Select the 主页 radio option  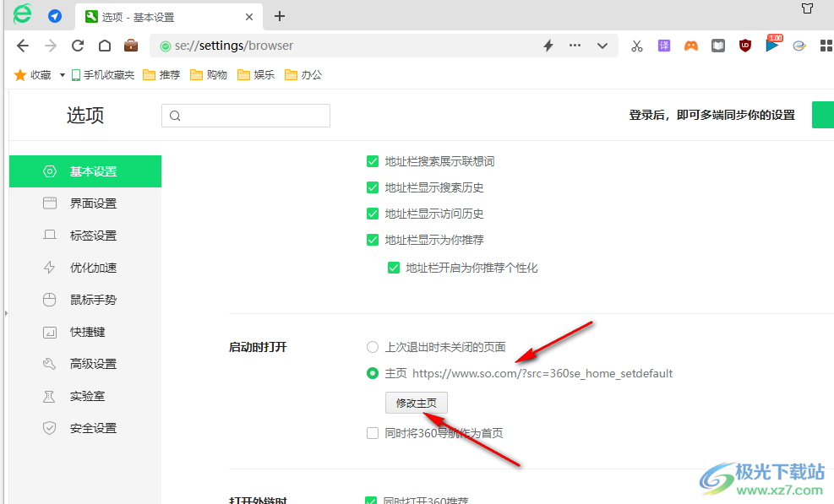click(x=373, y=373)
